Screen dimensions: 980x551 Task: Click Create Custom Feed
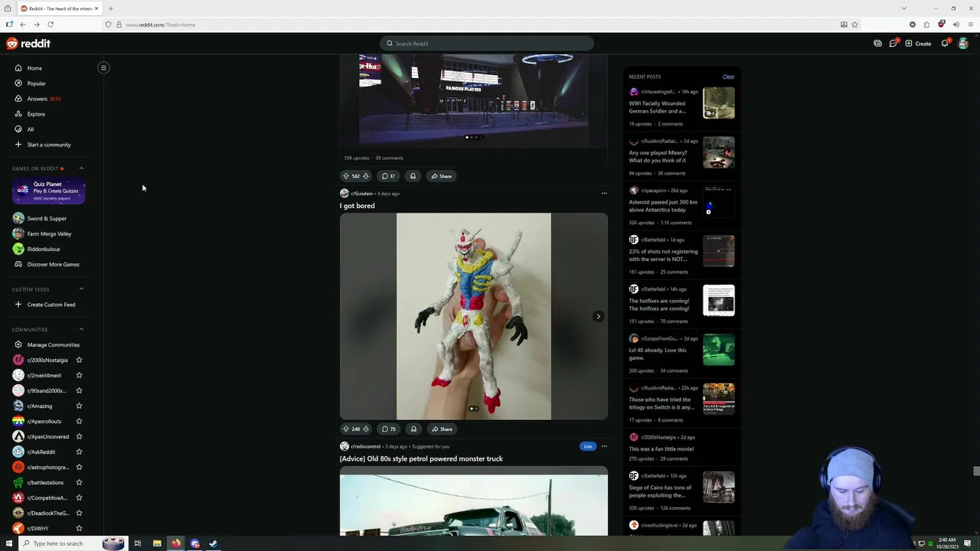(x=52, y=305)
